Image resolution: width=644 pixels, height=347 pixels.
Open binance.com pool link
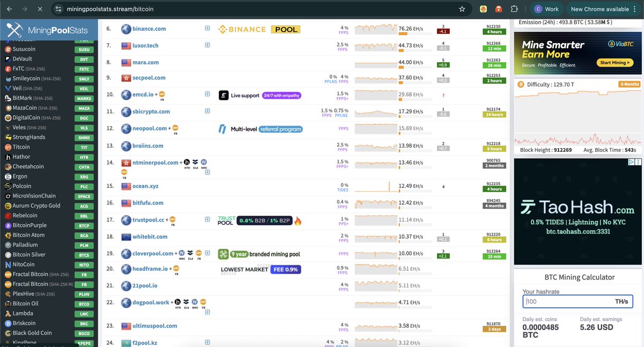pos(149,29)
